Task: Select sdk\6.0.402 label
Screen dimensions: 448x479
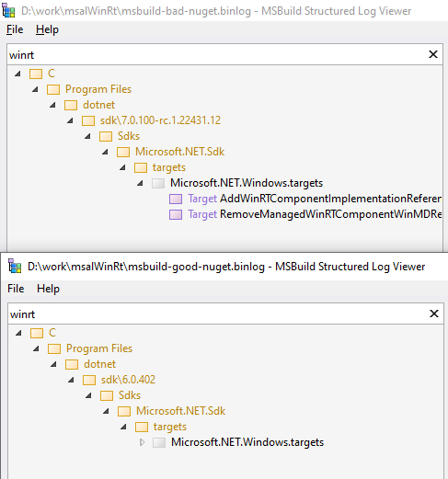Action: coord(128,380)
